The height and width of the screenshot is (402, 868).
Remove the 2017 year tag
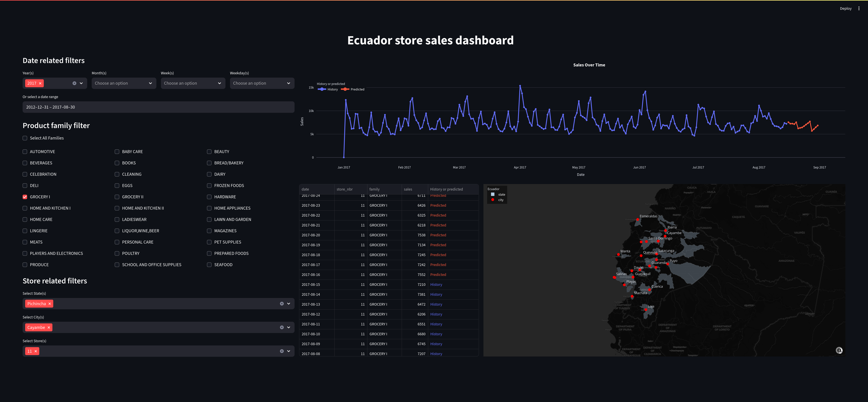[40, 83]
